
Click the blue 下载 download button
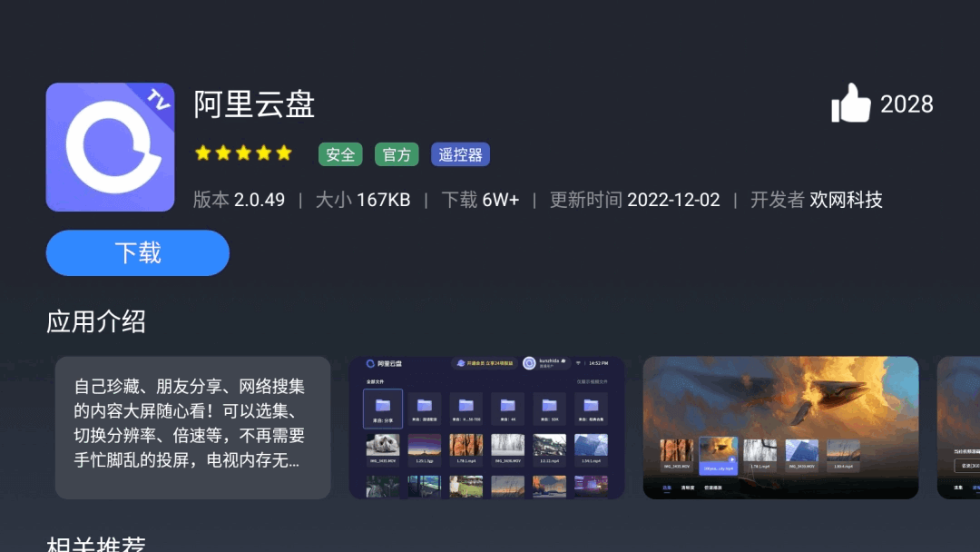[x=138, y=252]
